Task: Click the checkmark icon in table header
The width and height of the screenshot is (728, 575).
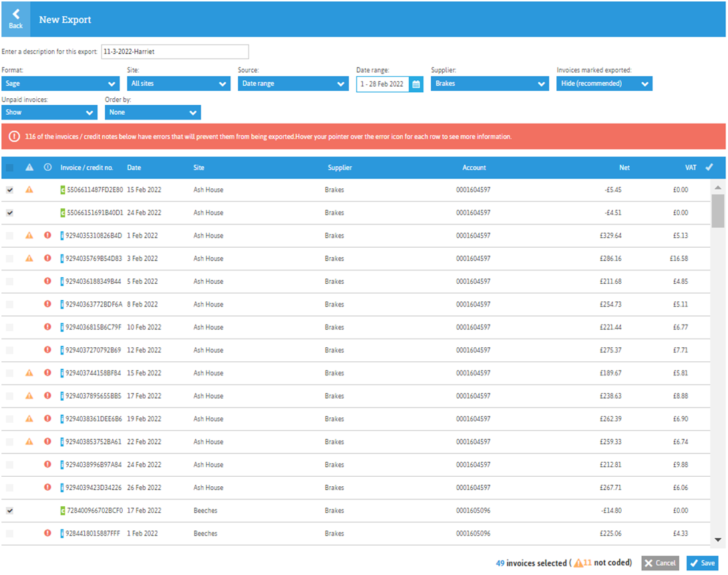Action: click(x=709, y=168)
